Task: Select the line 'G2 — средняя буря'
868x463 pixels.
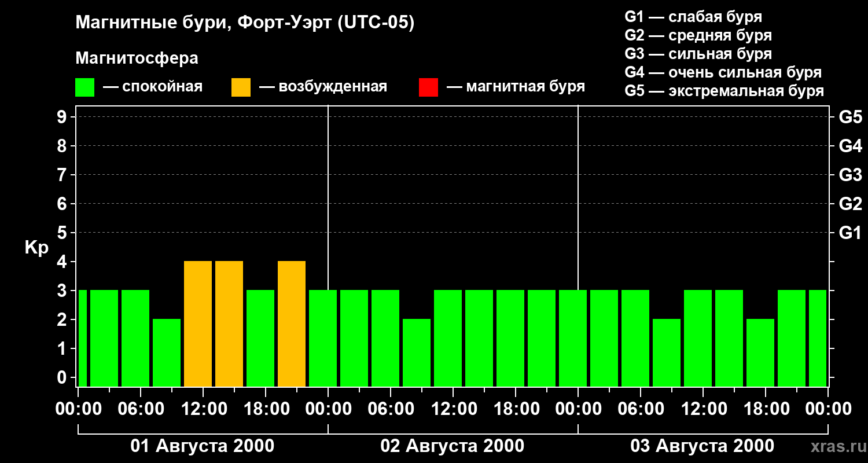Action: (698, 35)
